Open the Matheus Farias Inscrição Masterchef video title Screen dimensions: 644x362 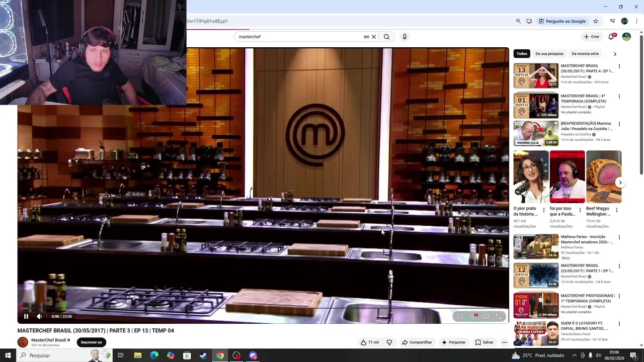pyautogui.click(x=587, y=239)
